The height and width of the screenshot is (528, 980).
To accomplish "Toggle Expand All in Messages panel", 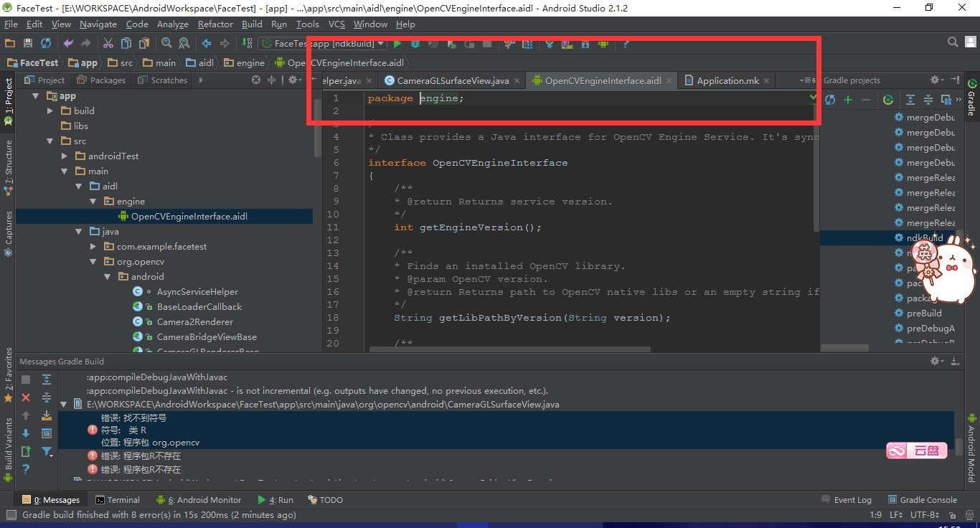I will click(x=47, y=379).
